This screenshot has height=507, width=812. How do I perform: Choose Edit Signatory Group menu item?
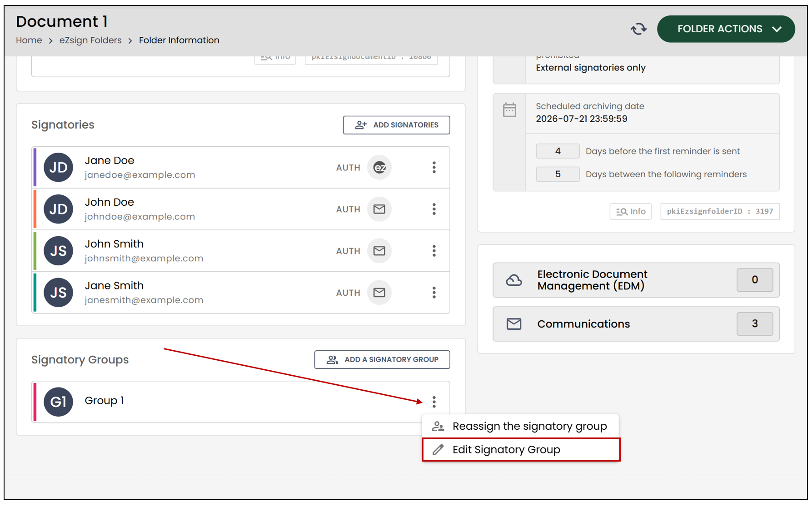[x=521, y=450]
